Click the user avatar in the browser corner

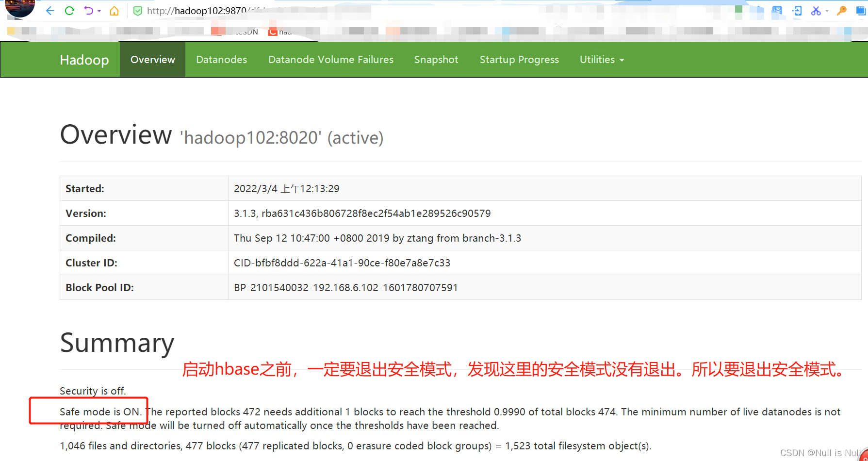click(19, 7)
